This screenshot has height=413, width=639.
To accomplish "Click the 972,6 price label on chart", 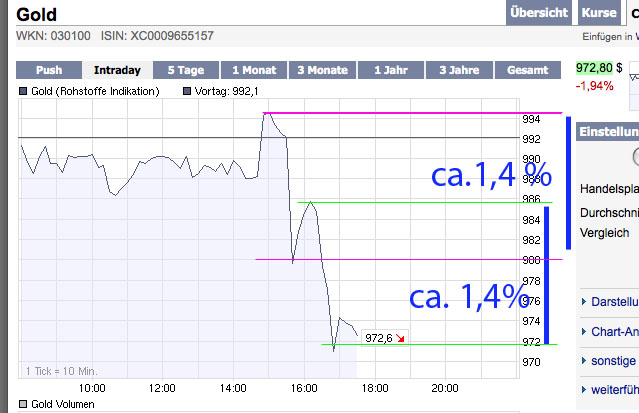I will 378,338.
